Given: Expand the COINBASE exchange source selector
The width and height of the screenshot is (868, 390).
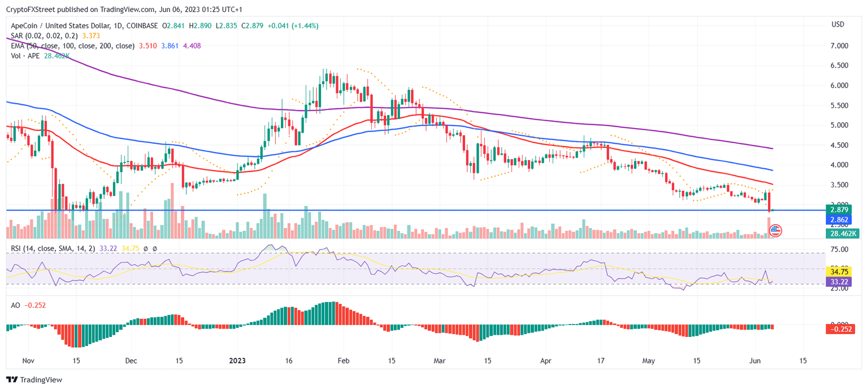Looking at the screenshot, I should coord(141,25).
